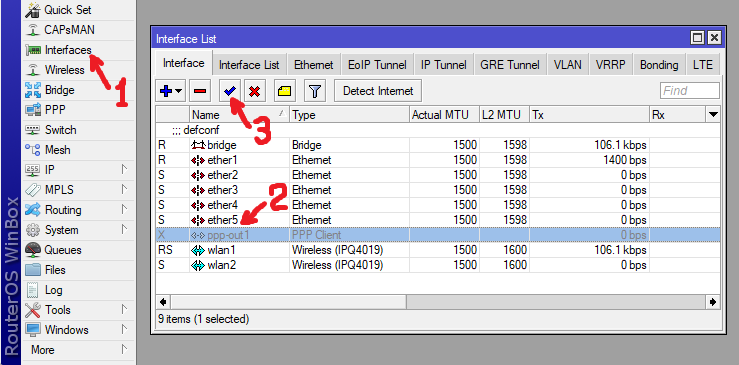This screenshot has height=365, width=739.
Task: Switch to the Bonding tab
Action: [659, 65]
